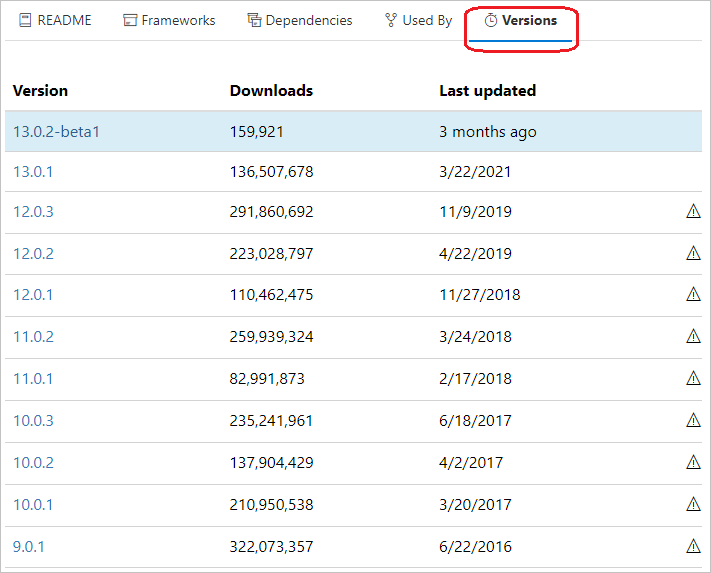Click download count 235,241,961
Viewport: 711px width, 573px height.
[x=271, y=421]
